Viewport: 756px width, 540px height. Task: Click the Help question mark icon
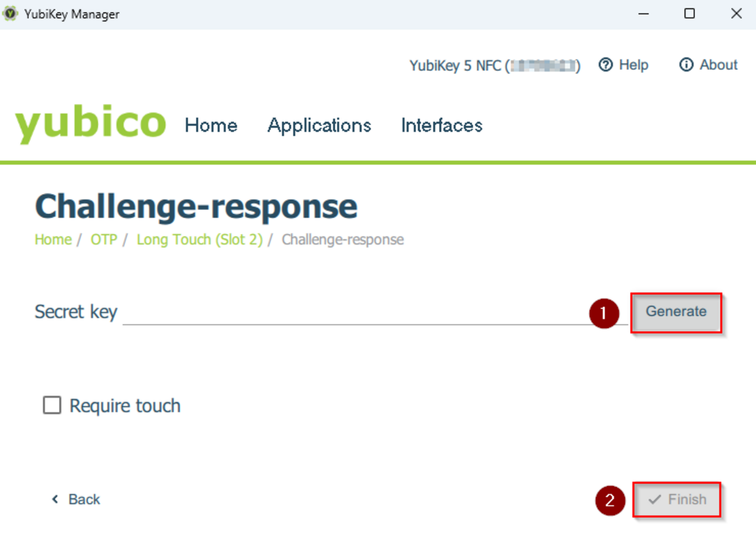coord(605,65)
